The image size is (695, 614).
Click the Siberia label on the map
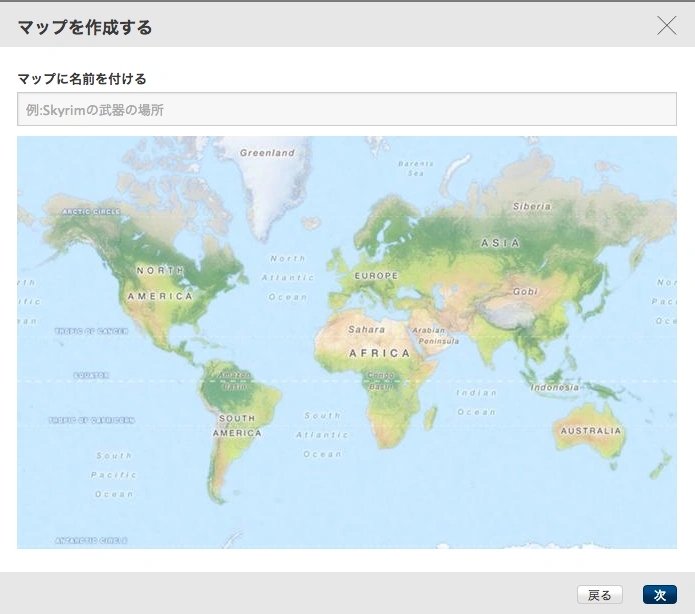point(532,206)
